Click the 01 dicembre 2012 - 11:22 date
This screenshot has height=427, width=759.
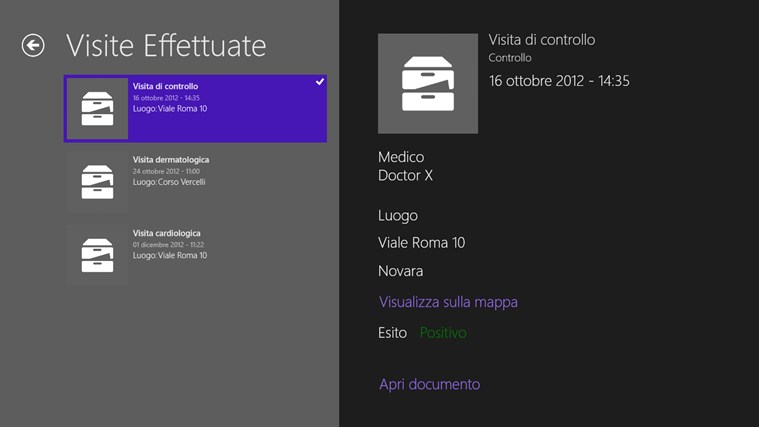168,245
